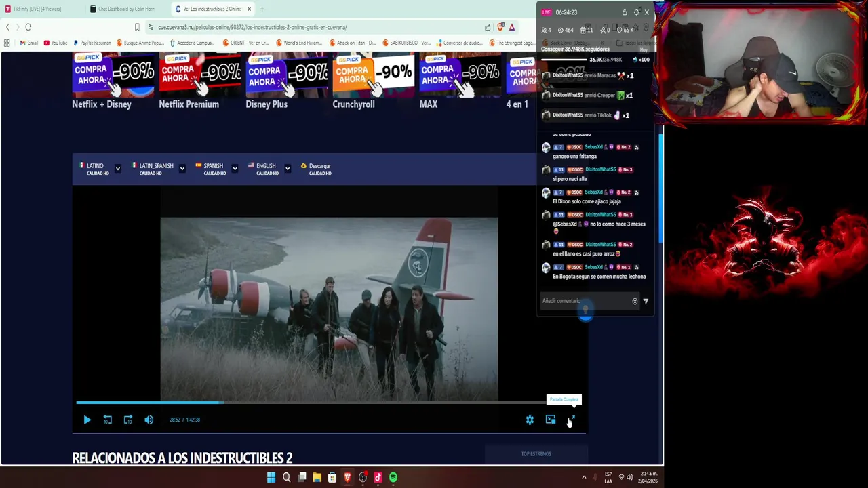Select the SPANISH language tab
The width and height of the screenshot is (868, 488).
click(210, 169)
